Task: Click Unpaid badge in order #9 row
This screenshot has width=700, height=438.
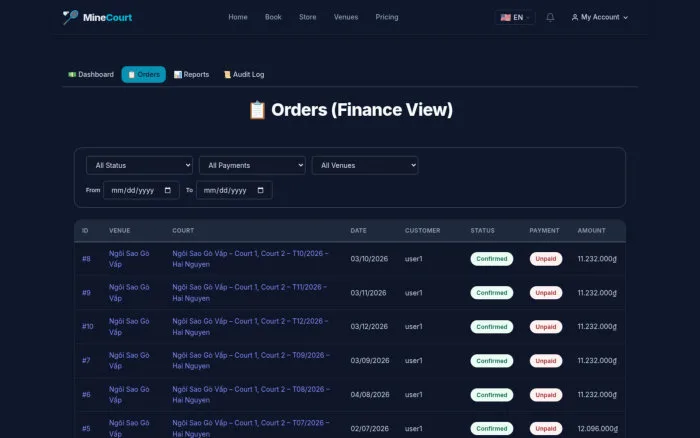Action: pyautogui.click(x=546, y=293)
